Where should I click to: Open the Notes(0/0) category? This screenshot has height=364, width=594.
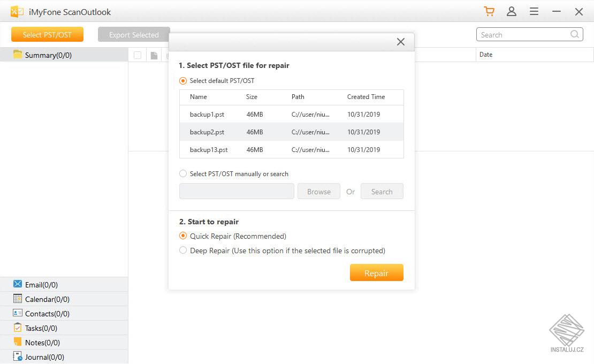tap(64, 342)
